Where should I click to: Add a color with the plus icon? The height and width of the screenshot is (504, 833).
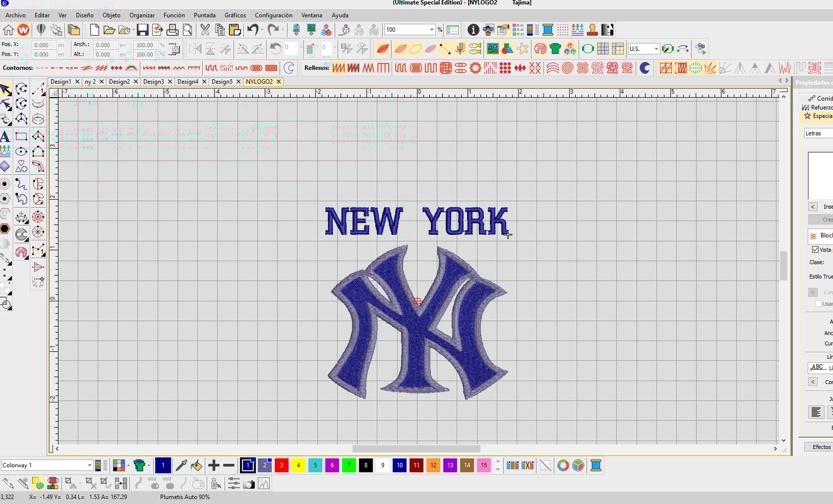pos(214,465)
